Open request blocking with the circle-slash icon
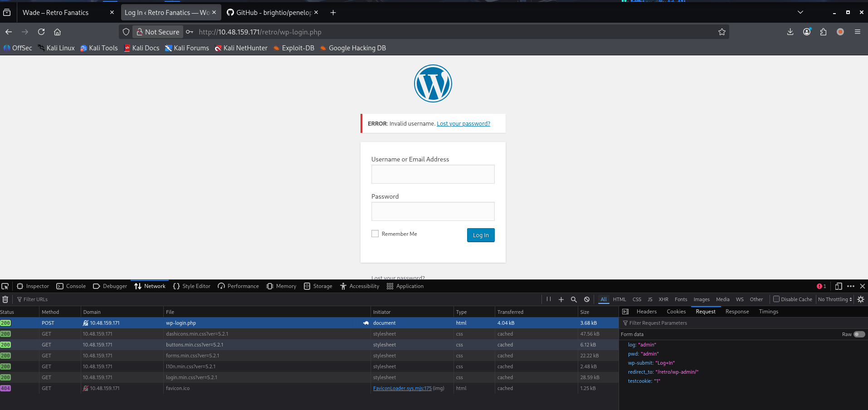Viewport: 868px width, 410px height. [x=587, y=299]
